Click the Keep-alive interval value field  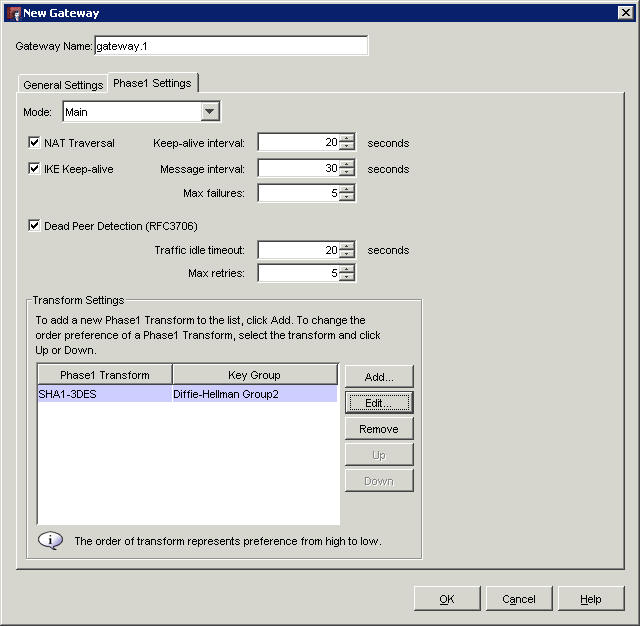299,142
